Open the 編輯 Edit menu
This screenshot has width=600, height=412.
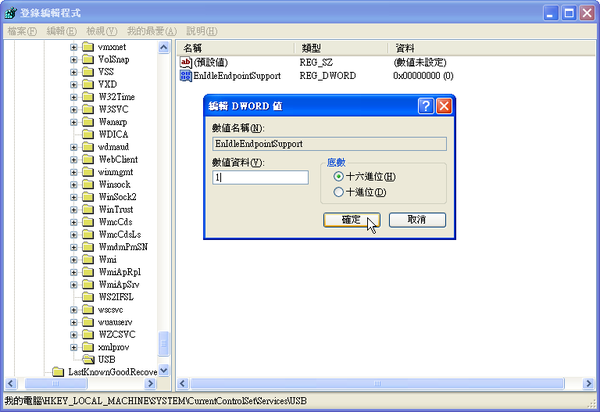[62, 31]
